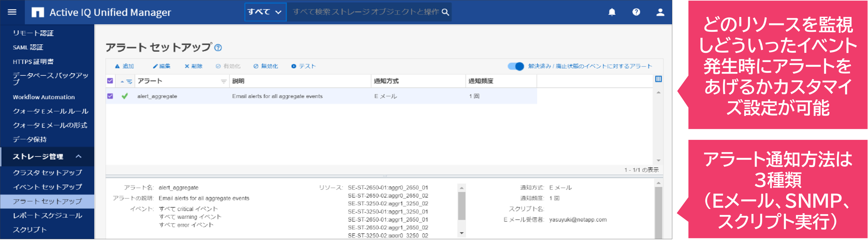Open リモート認証 in the sidebar
Viewport: 868px width, 241px height.
[33, 33]
